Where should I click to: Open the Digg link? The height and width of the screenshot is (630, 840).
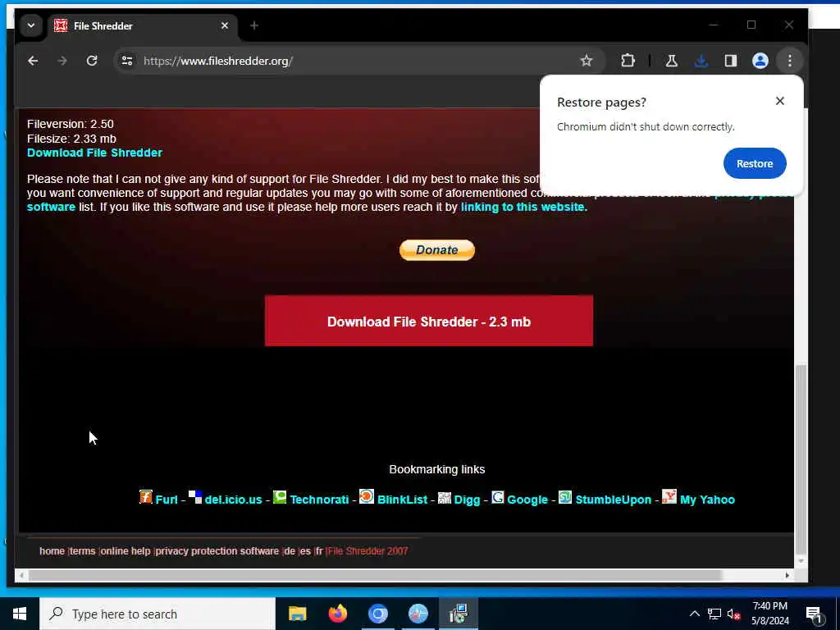(x=467, y=500)
